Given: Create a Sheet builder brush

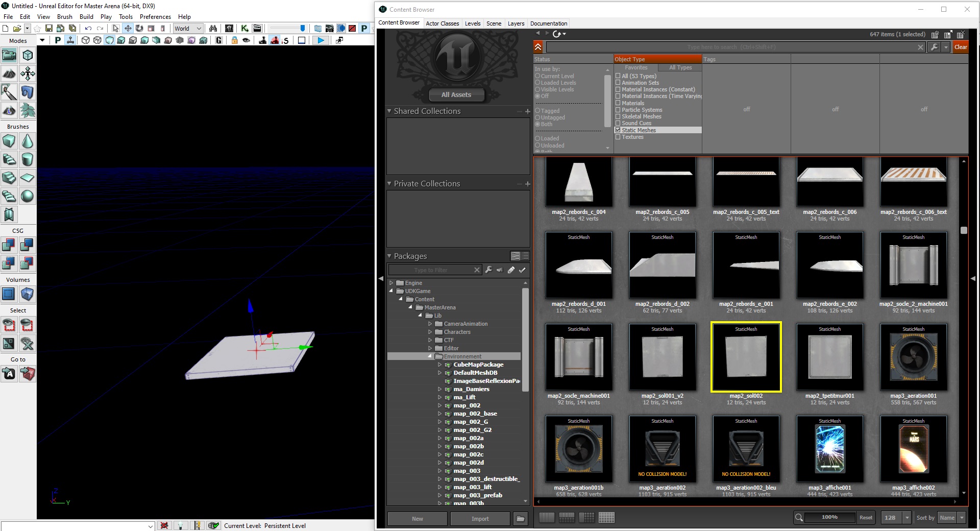Looking at the screenshot, I should tap(28, 178).
